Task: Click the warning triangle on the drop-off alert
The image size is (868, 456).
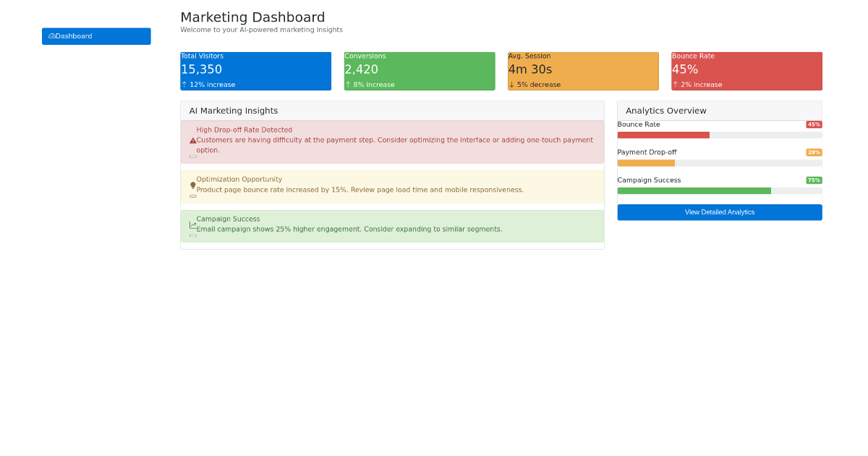Action: (192, 140)
